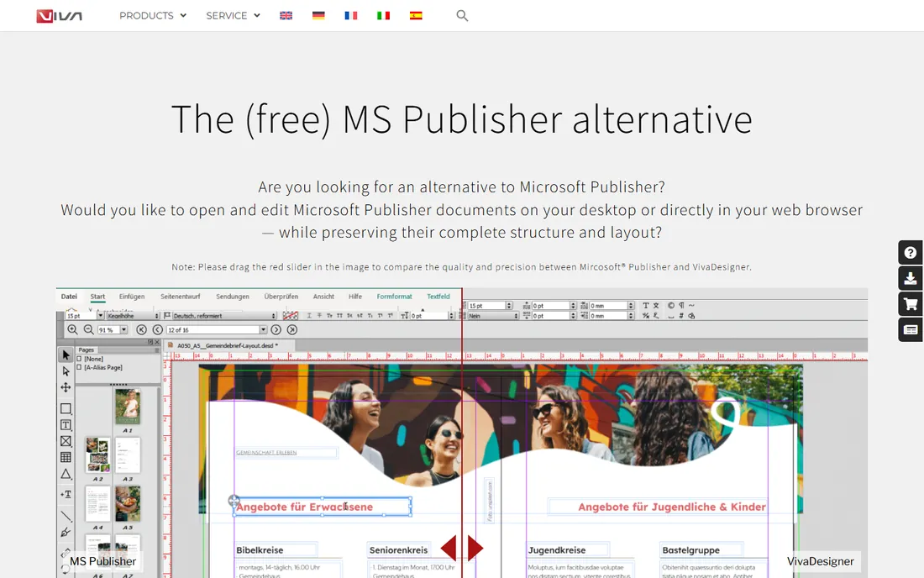Select the white arrow direct-selection tool
924x578 pixels.
66,371
